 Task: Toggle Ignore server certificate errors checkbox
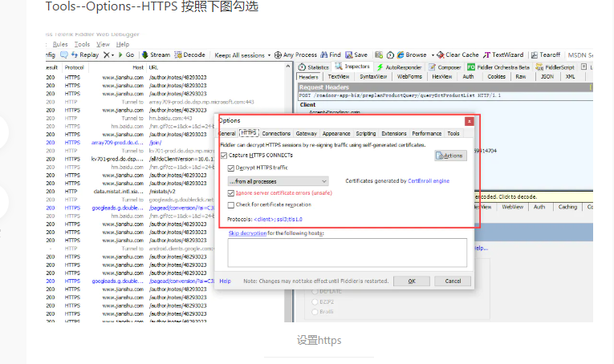231,193
